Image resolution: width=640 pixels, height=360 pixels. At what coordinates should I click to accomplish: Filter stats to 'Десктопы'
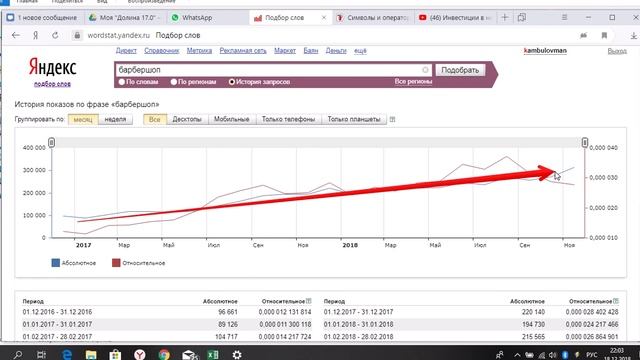[x=187, y=119]
